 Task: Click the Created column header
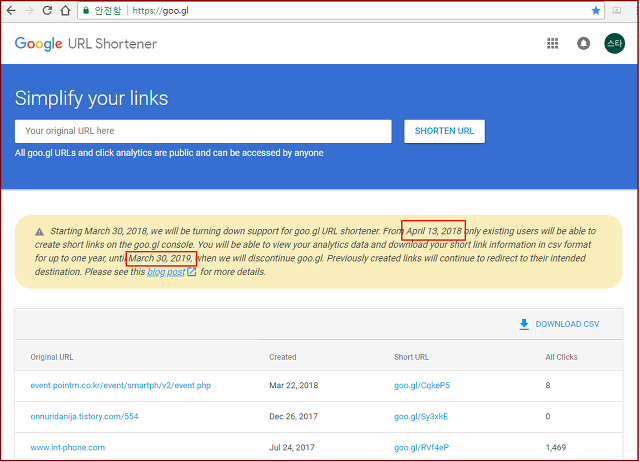click(282, 357)
